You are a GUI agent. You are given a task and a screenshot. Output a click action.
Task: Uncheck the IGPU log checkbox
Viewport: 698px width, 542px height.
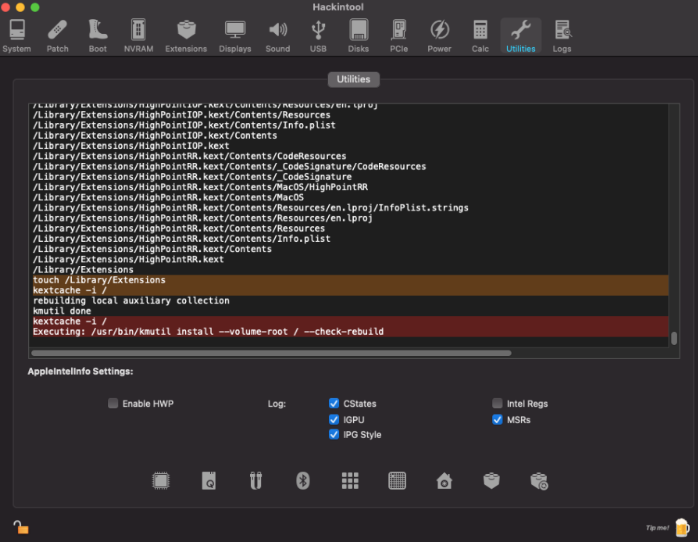pyautogui.click(x=334, y=419)
